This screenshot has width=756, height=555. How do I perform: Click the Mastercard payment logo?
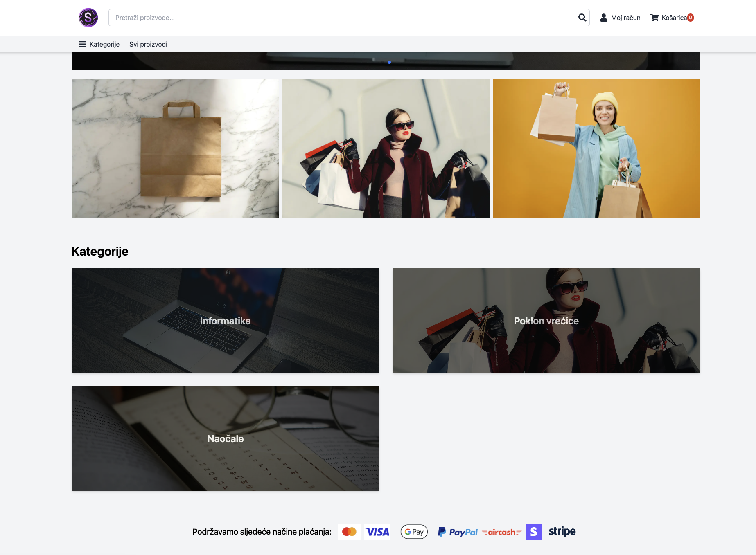[350, 532]
